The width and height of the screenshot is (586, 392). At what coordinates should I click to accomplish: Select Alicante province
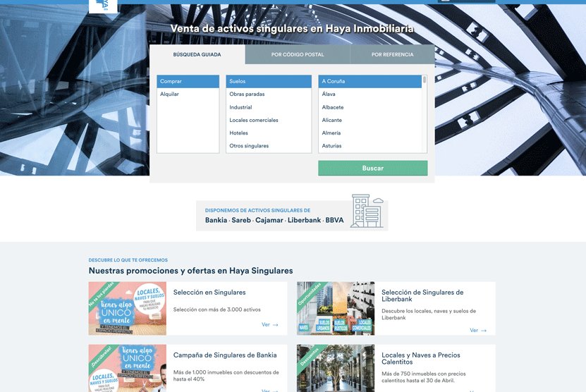[x=370, y=120]
